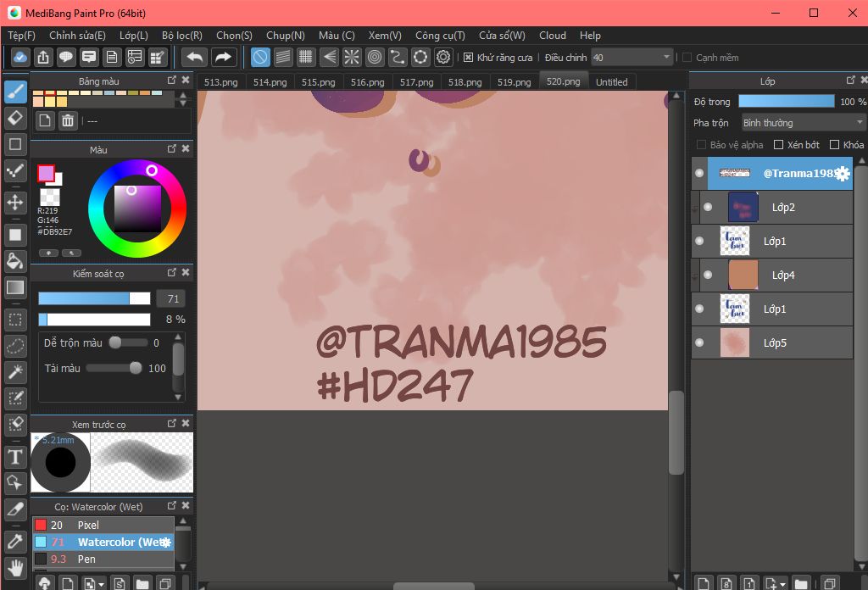868x590 pixels.
Task: Create new palette with blank page icon
Action: pyautogui.click(x=45, y=120)
